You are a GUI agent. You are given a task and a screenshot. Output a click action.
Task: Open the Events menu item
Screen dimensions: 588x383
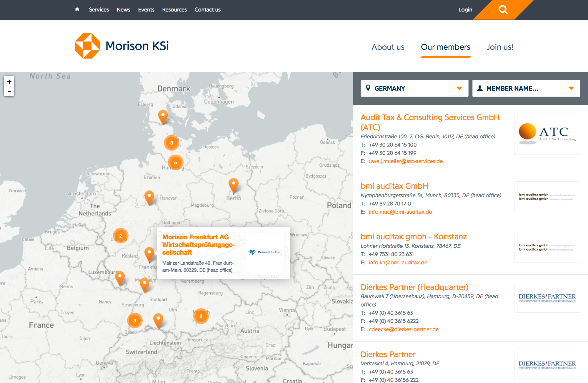coord(146,10)
